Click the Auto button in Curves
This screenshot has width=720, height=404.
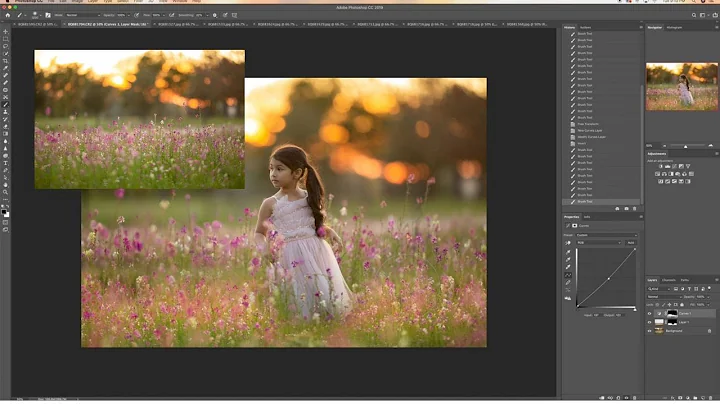tap(631, 243)
